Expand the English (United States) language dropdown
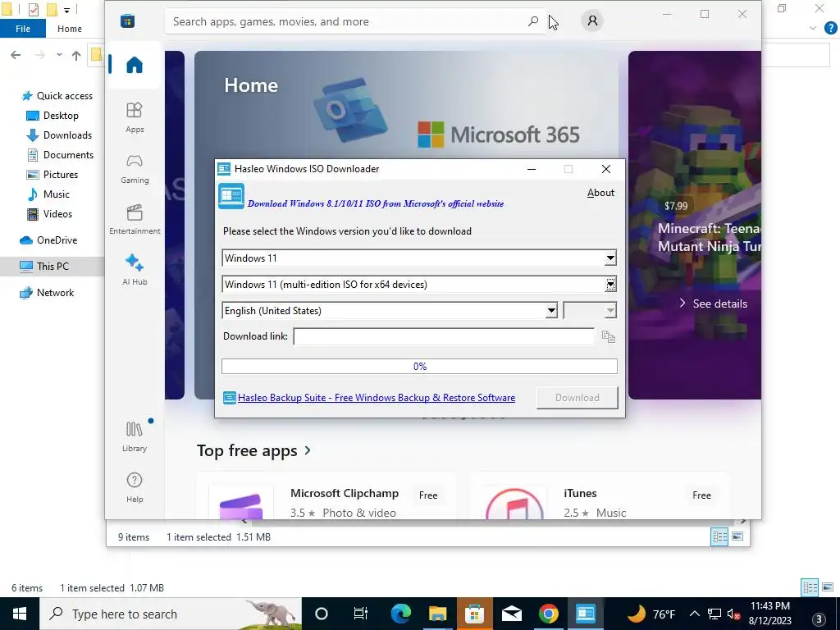840x630 pixels. point(551,311)
